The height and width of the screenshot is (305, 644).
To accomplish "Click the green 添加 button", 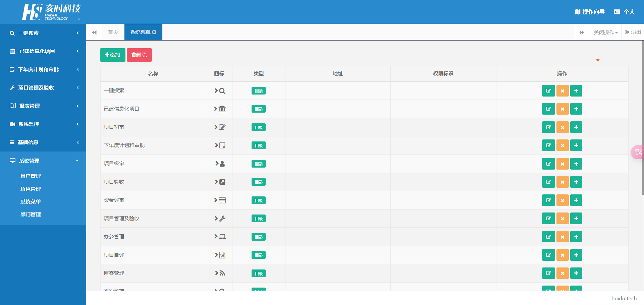I will 113,55.
